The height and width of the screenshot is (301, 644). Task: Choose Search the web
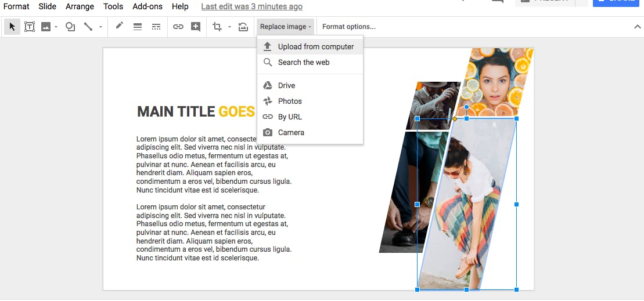(x=310, y=62)
